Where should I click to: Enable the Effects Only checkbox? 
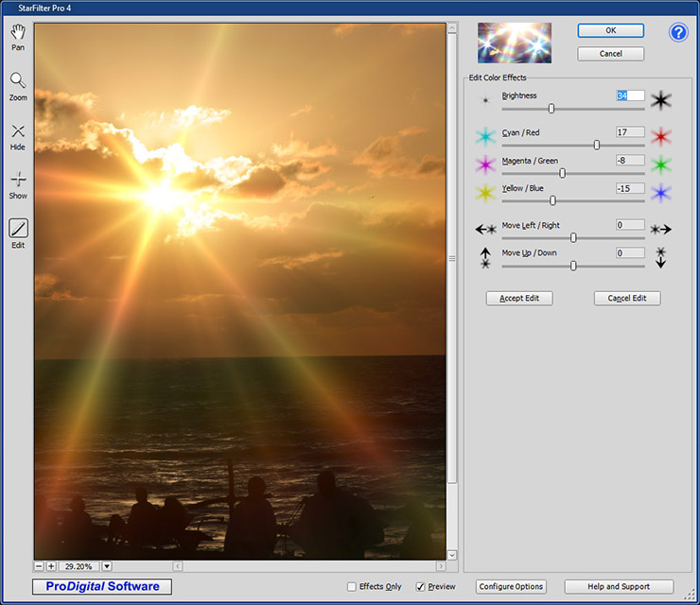[x=352, y=587]
